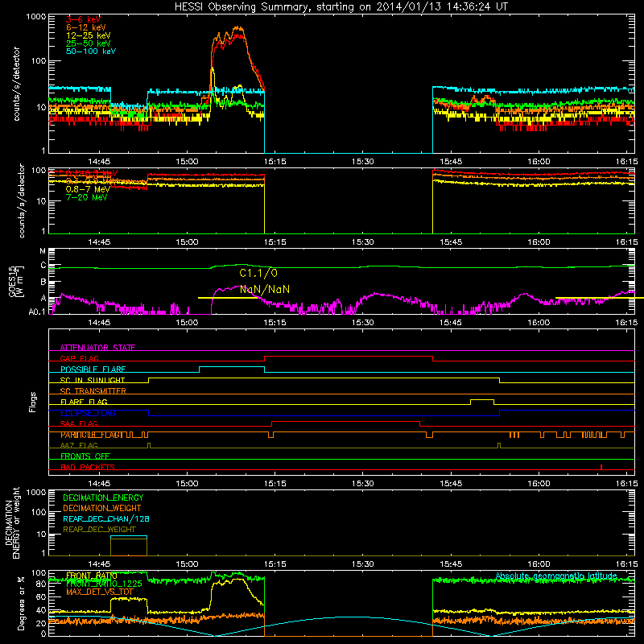Click the AAZ_FLAG label

(79, 446)
